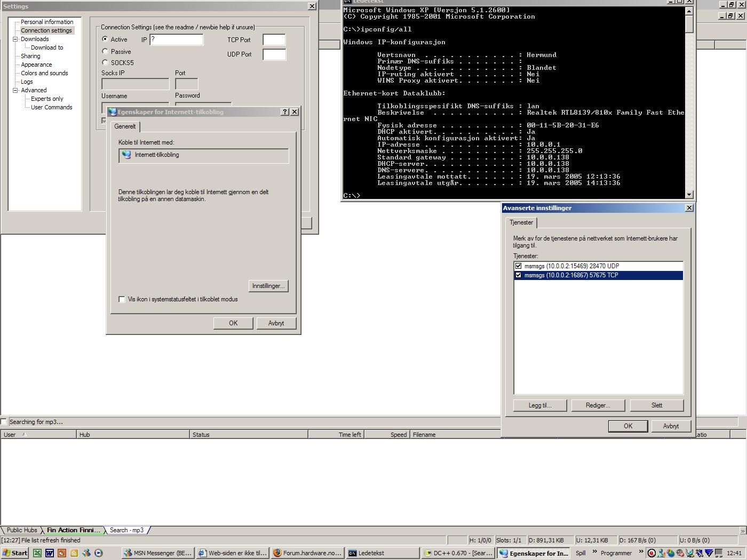Viewport: 747px width, 560px height.
Task: Click the TCP Port field
Action: (x=274, y=40)
